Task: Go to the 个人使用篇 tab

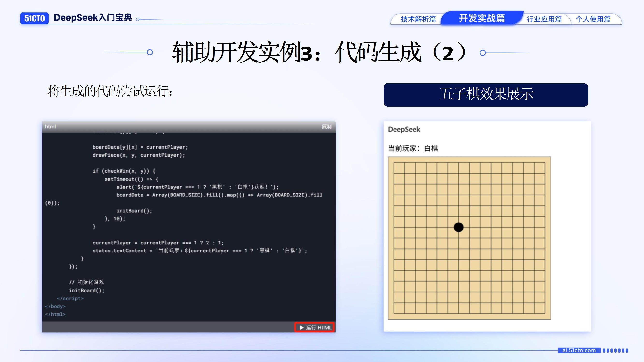Action: pos(593,19)
